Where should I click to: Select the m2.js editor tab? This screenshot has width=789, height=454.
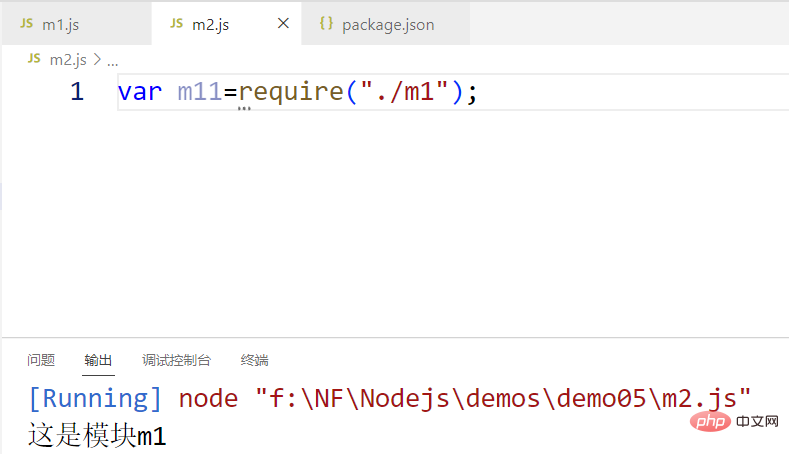226,24
